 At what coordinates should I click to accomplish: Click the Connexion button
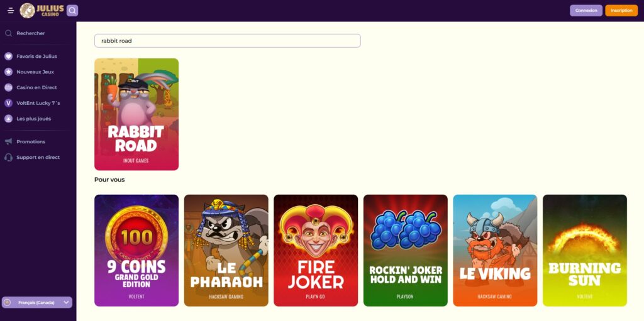tap(586, 11)
